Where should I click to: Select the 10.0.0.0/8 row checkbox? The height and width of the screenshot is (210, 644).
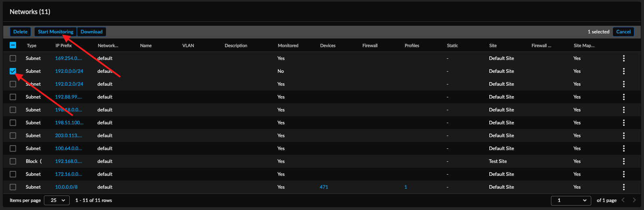click(13, 187)
